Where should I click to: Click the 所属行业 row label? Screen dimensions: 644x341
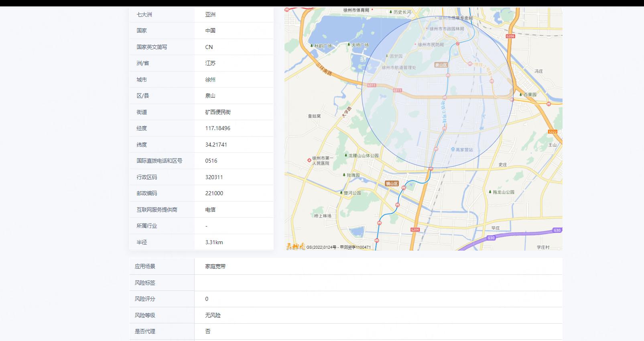click(x=147, y=226)
